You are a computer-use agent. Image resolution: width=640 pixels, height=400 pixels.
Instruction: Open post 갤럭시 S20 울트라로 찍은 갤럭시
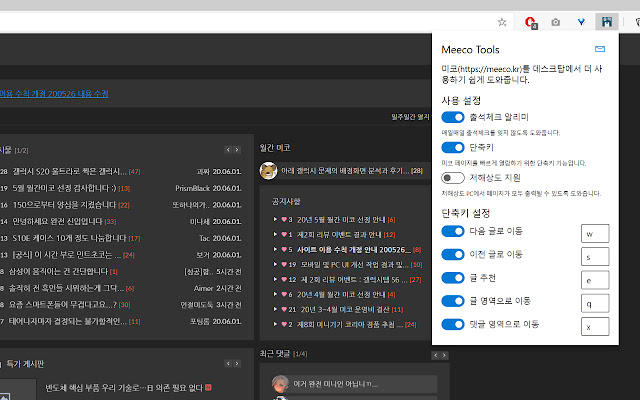tap(69, 171)
